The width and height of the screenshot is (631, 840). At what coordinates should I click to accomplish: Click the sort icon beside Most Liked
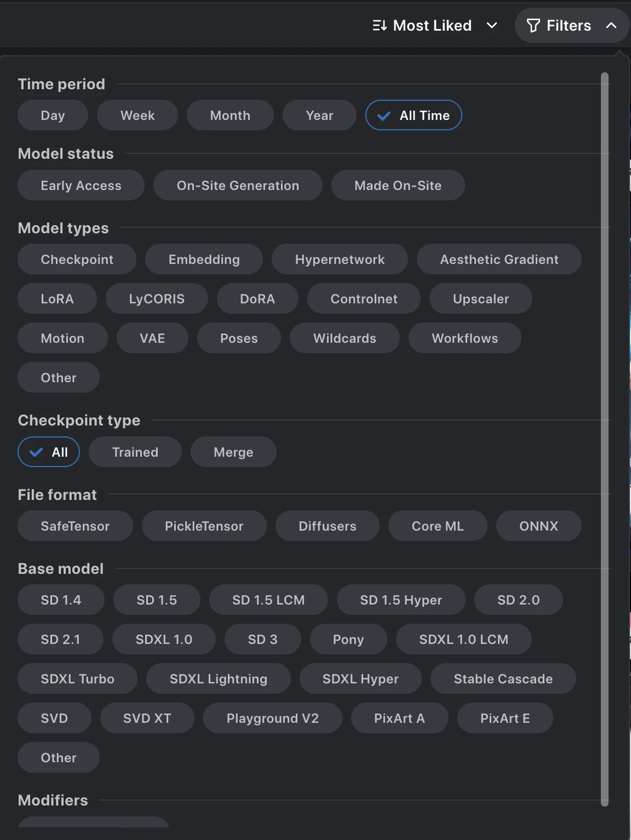(x=380, y=26)
